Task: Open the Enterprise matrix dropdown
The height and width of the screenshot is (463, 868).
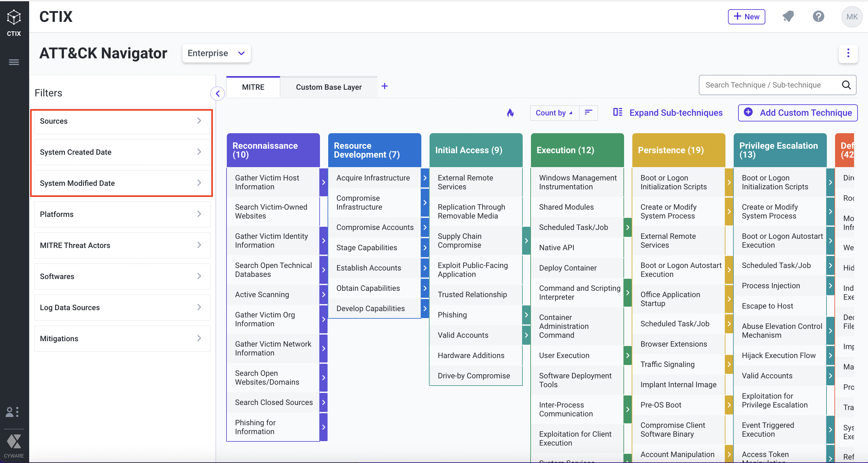Action: pos(216,53)
